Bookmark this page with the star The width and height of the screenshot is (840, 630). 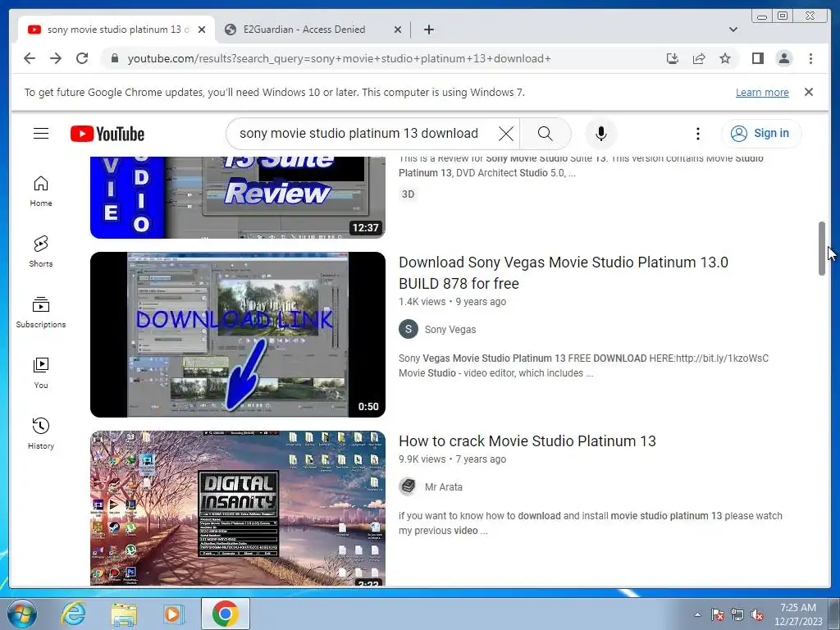coord(725,58)
